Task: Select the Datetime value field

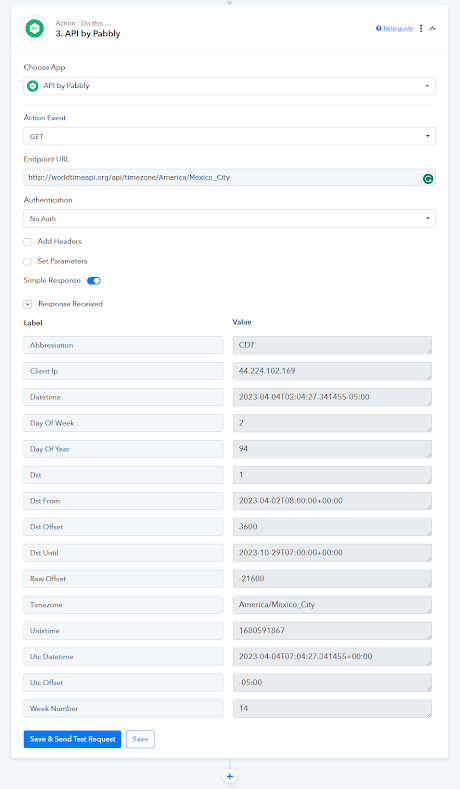Action: 332,397
